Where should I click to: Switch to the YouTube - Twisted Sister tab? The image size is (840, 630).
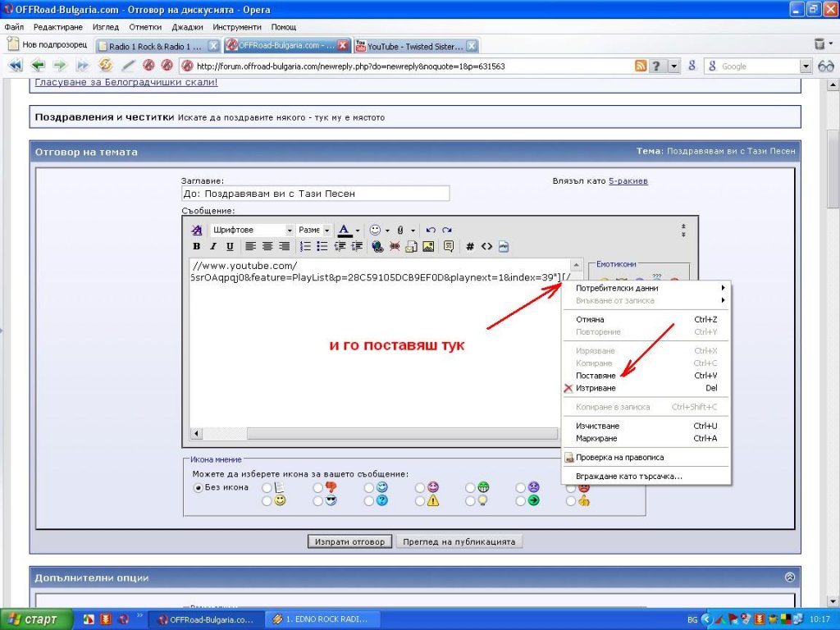pos(416,46)
